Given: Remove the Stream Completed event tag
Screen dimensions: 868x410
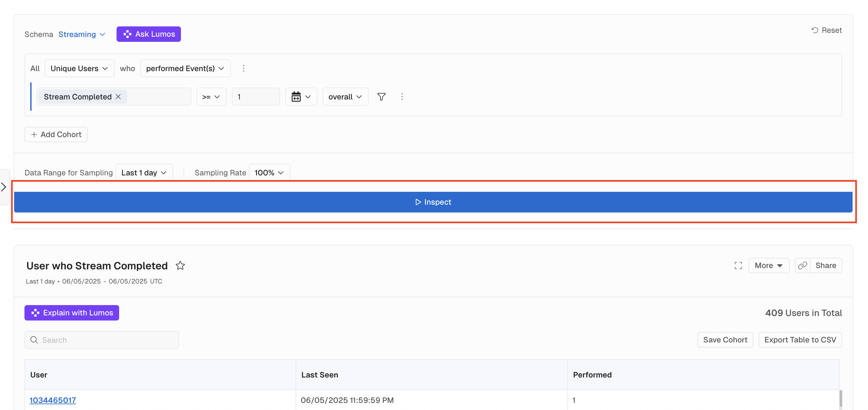Looking at the screenshot, I should point(118,97).
